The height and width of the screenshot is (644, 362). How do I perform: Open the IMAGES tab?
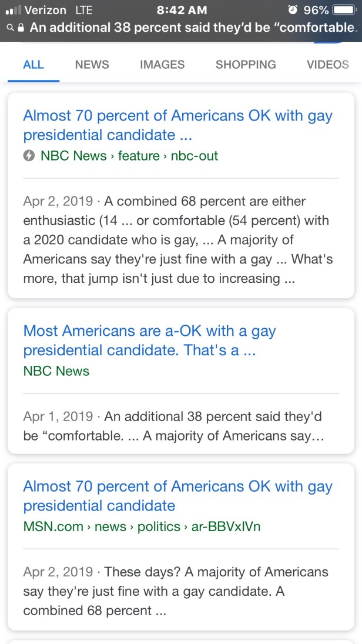click(x=162, y=65)
